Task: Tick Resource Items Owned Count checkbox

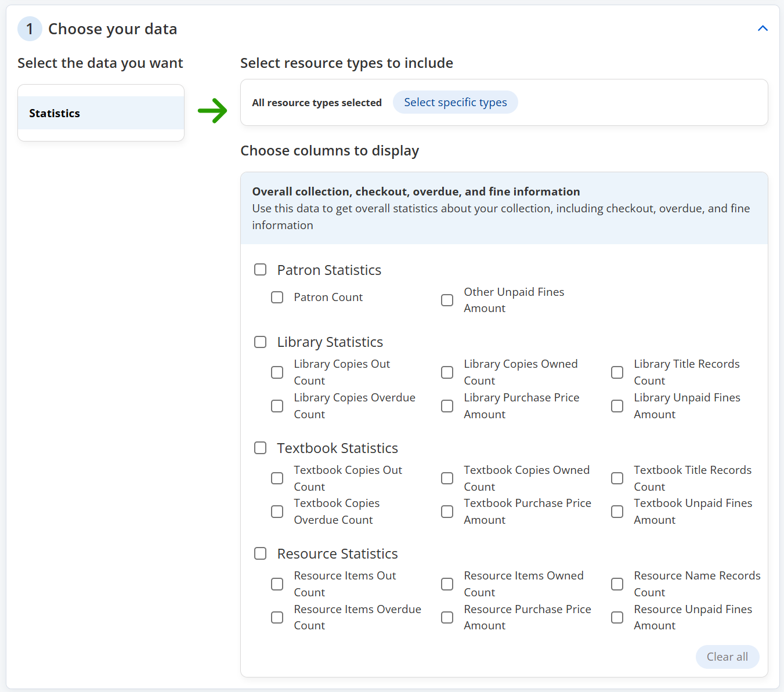Action: click(x=447, y=584)
